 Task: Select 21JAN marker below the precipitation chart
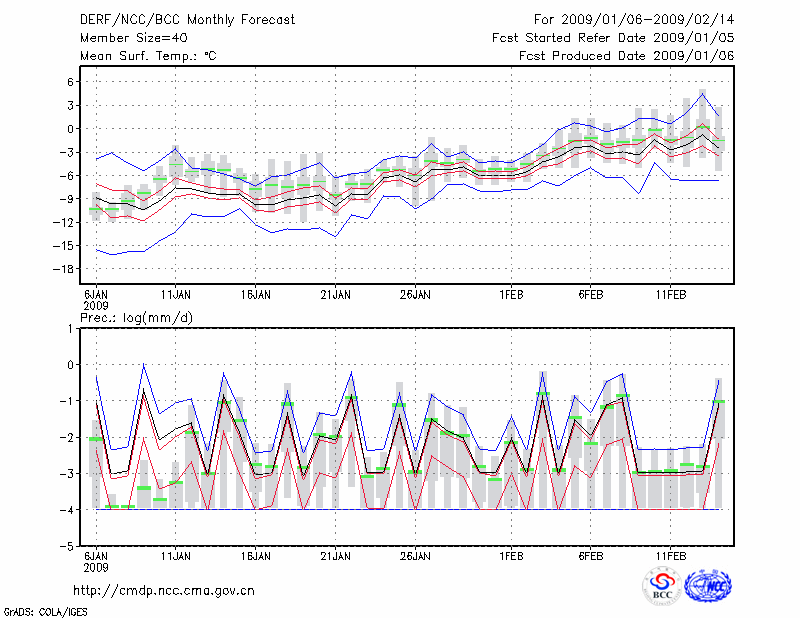pos(335,555)
